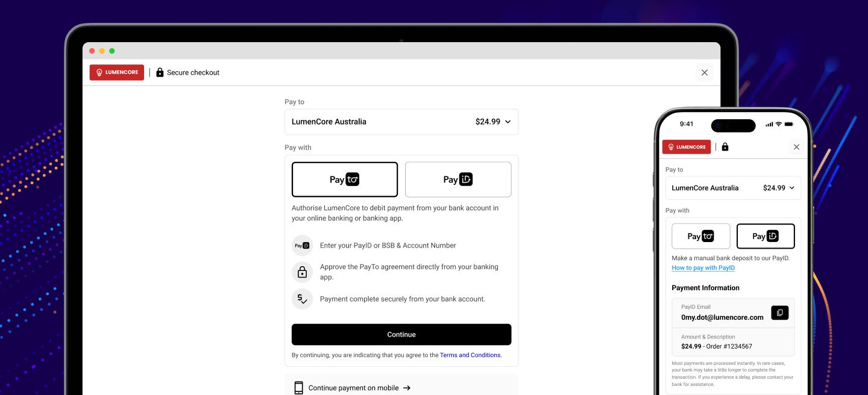868x395 pixels.
Task: Click the $24.99 - Order #1234567 text
Action: [717, 347]
